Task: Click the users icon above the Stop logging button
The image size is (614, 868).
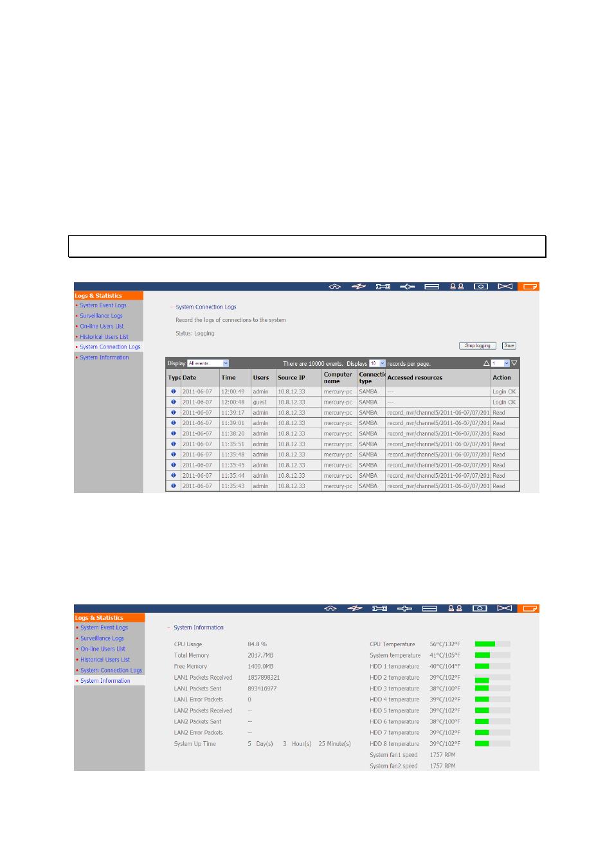Action: coord(456,287)
